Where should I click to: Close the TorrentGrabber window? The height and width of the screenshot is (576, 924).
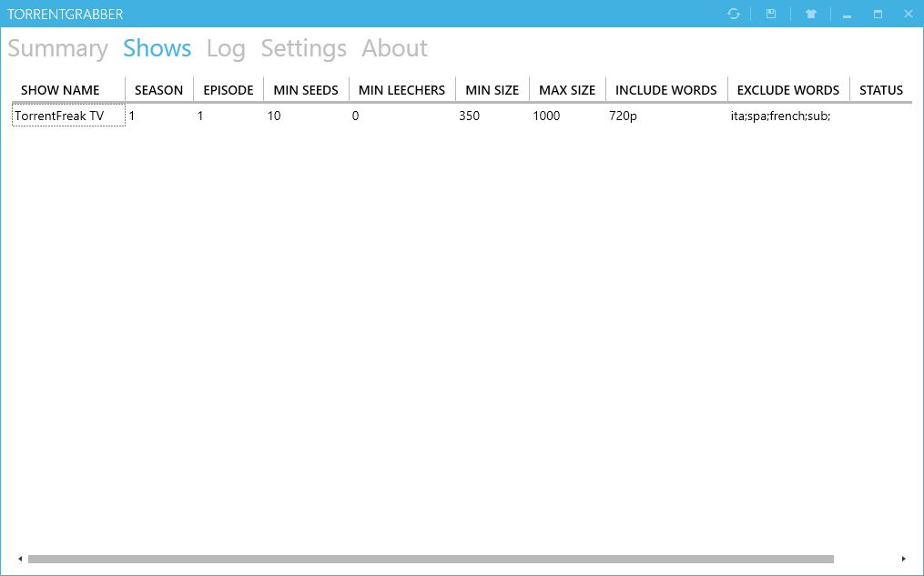[909, 14]
